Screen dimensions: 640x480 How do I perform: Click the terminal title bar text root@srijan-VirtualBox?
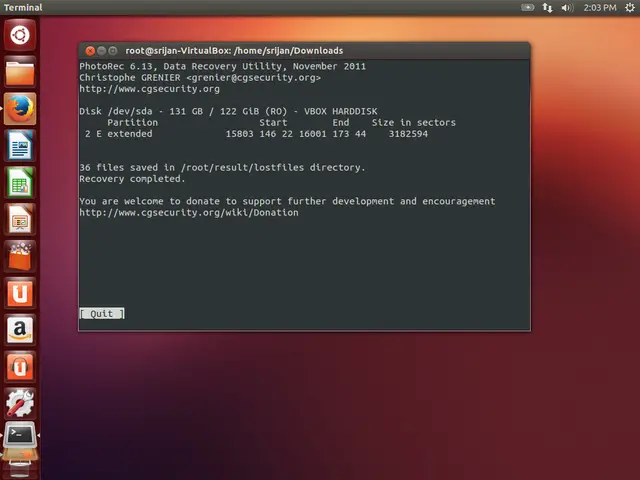(x=234, y=51)
